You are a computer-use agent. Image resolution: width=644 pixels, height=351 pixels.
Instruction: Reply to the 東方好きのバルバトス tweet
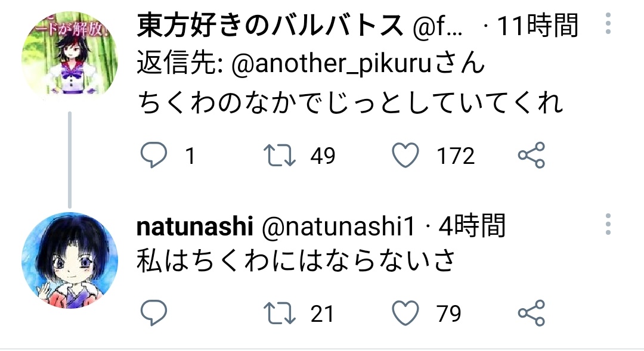(153, 156)
